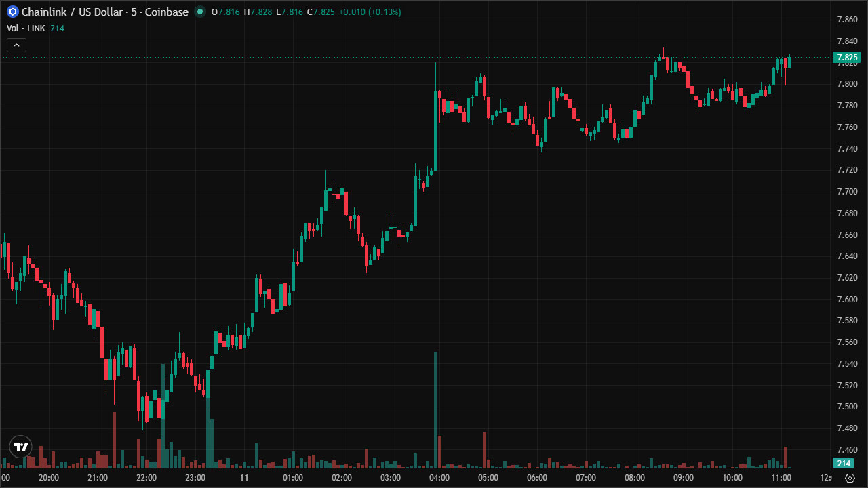Click the Chainlink / US Dollar symbol title
This screenshot has width=868, height=488.
(105, 12)
